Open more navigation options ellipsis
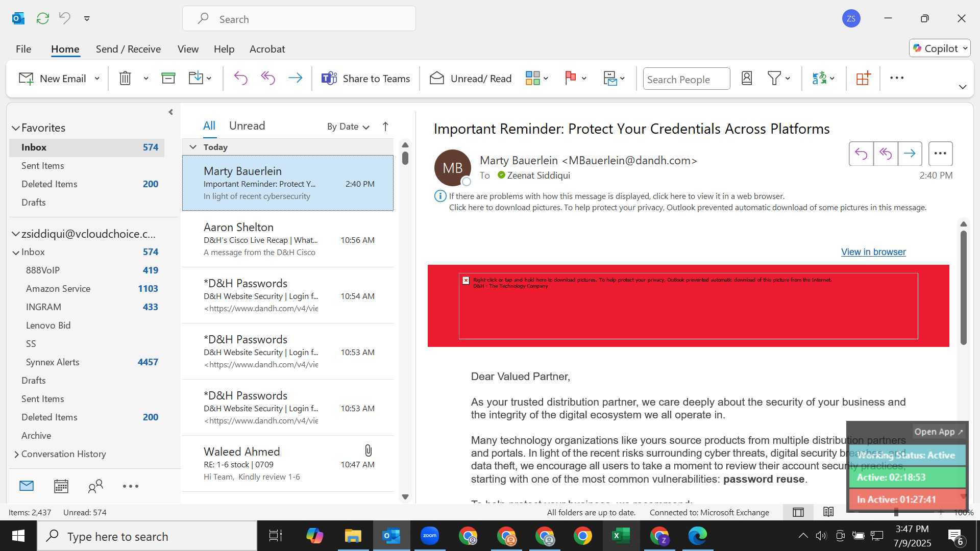The width and height of the screenshot is (980, 551). tap(131, 486)
